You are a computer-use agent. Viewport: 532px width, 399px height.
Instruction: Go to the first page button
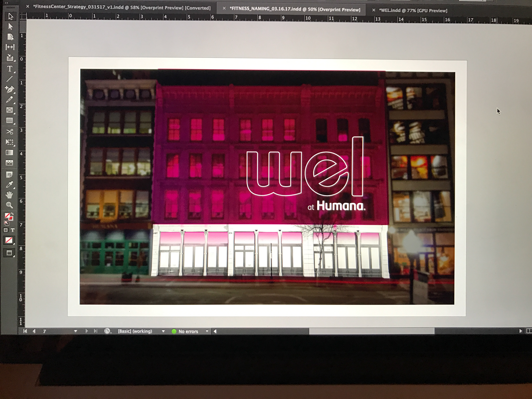pyautogui.click(x=25, y=331)
